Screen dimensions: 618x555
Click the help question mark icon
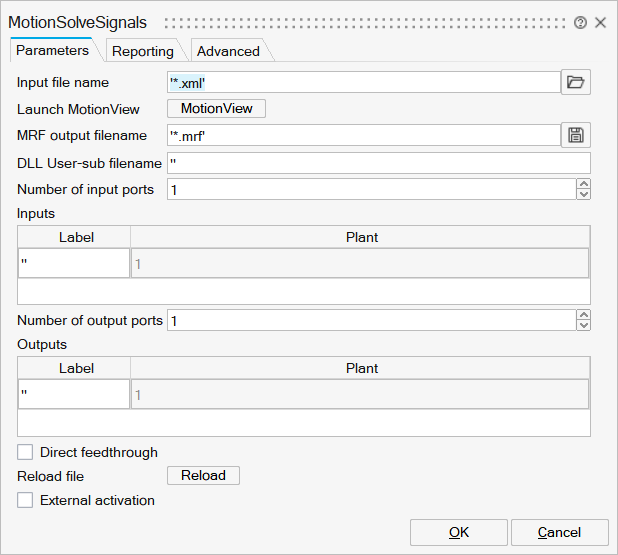581,22
